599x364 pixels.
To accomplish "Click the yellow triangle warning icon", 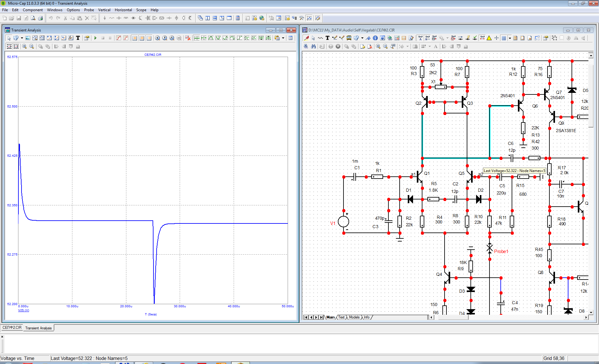I will pyautogui.click(x=489, y=38).
